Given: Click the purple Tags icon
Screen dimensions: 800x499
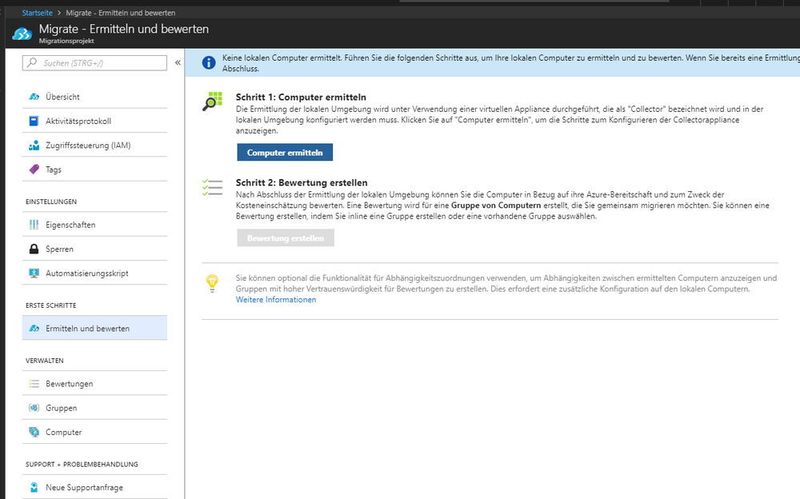Looking at the screenshot, I should click(34, 169).
